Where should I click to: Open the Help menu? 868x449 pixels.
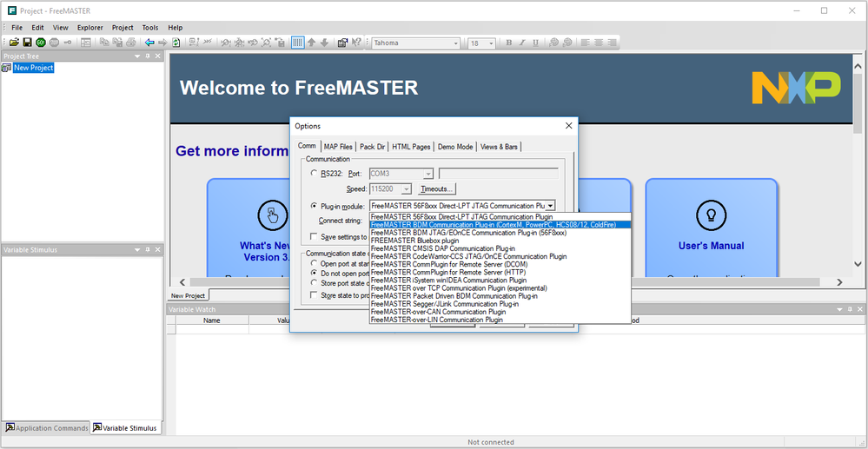click(x=175, y=28)
